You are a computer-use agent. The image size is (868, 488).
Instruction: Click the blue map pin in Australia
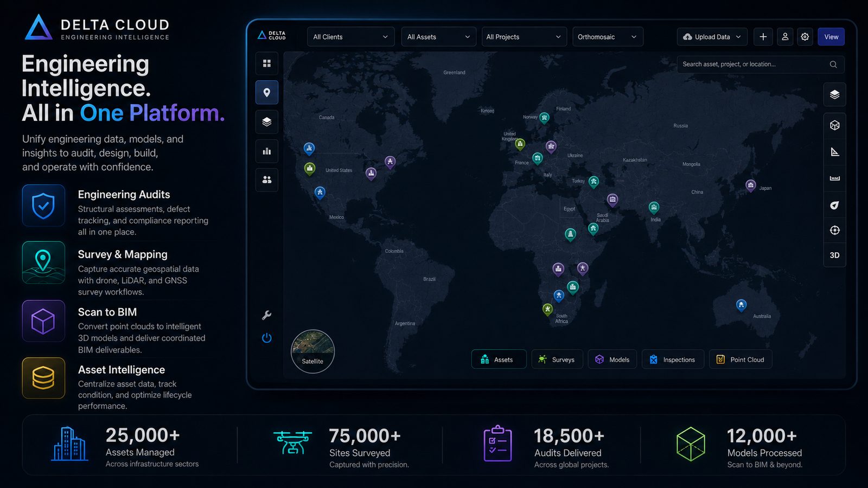pos(741,305)
